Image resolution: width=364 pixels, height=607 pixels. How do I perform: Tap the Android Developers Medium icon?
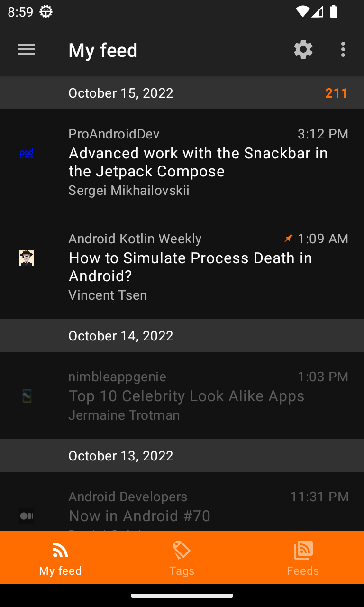click(x=27, y=516)
